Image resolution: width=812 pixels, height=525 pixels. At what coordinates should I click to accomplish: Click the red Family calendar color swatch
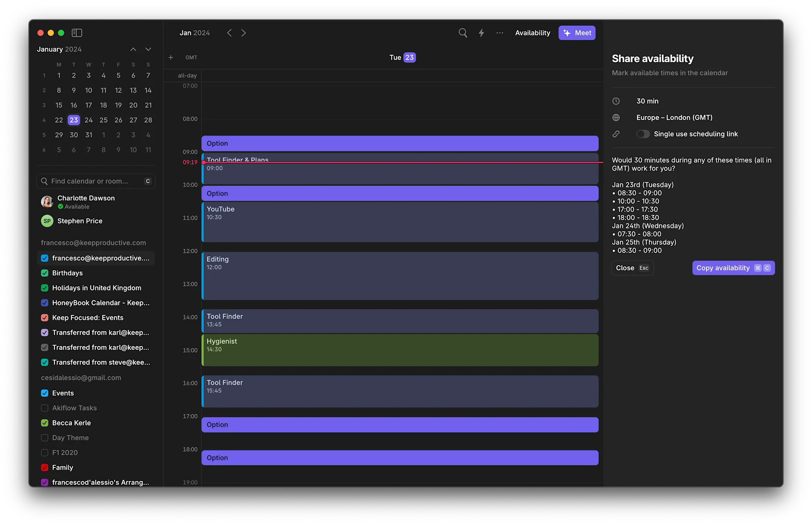[x=44, y=467]
